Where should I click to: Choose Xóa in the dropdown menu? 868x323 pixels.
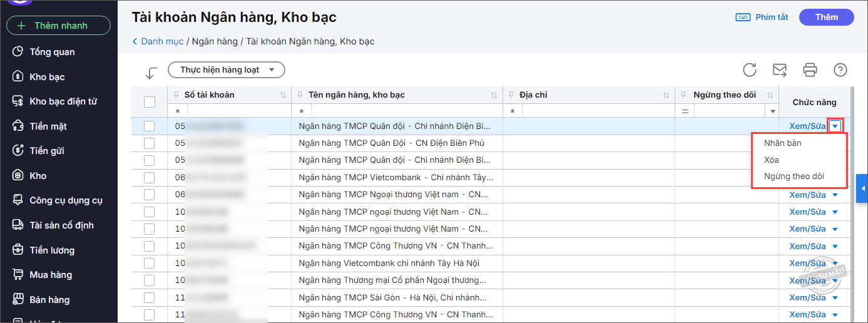pyautogui.click(x=772, y=160)
